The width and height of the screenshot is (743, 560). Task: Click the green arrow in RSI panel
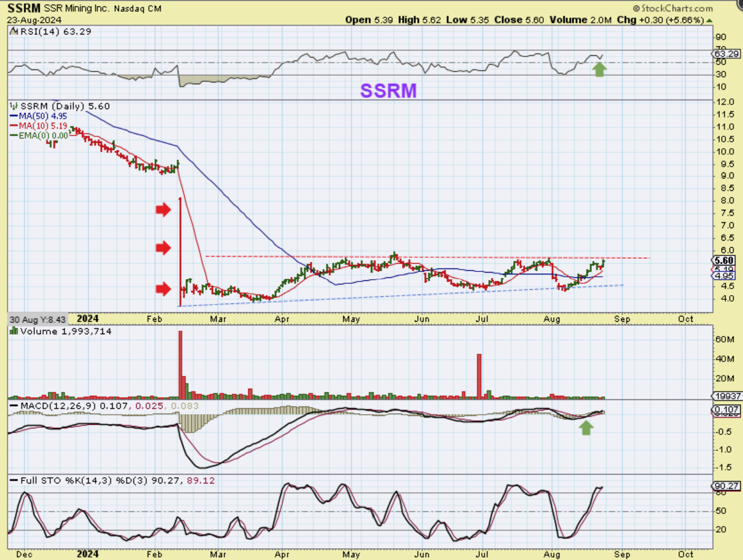(600, 70)
